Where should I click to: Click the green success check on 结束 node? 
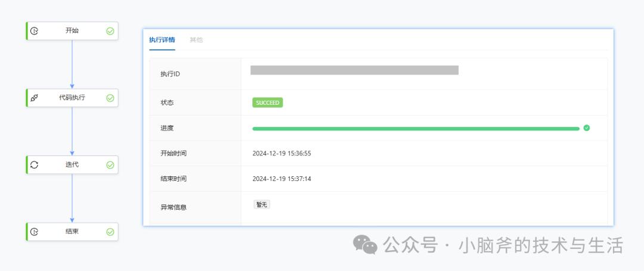110,232
